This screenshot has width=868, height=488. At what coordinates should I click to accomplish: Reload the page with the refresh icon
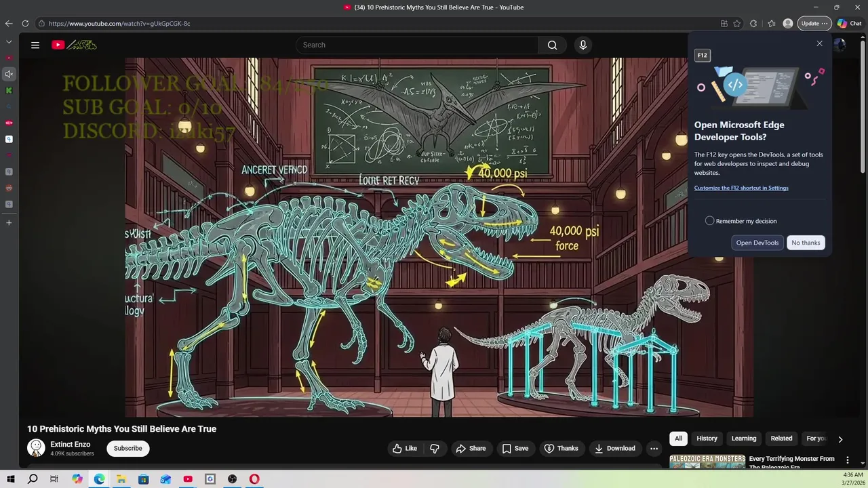click(25, 23)
